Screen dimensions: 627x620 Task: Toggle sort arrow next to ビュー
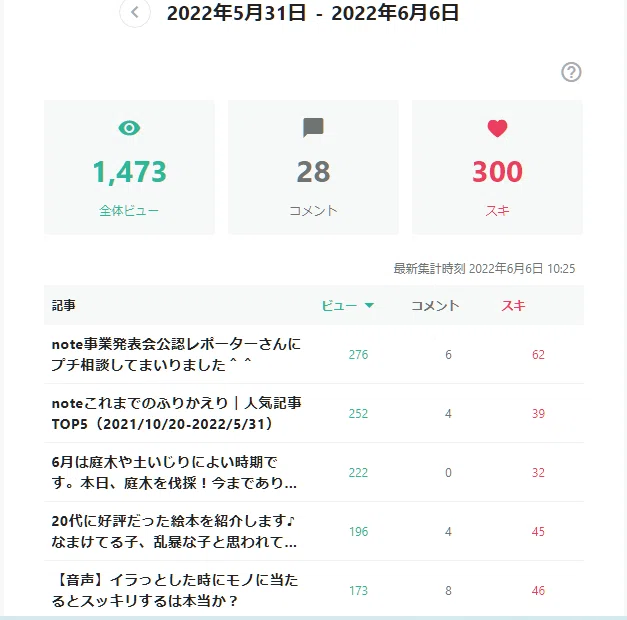(369, 306)
